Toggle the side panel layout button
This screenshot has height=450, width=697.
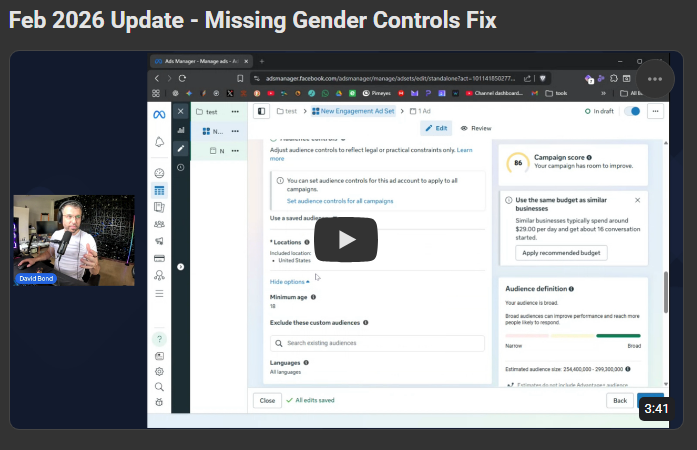coord(261,111)
